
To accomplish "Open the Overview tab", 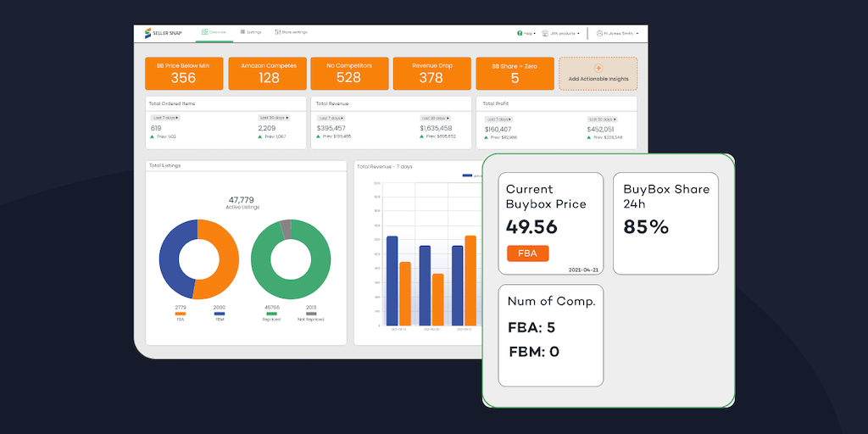I will [214, 32].
